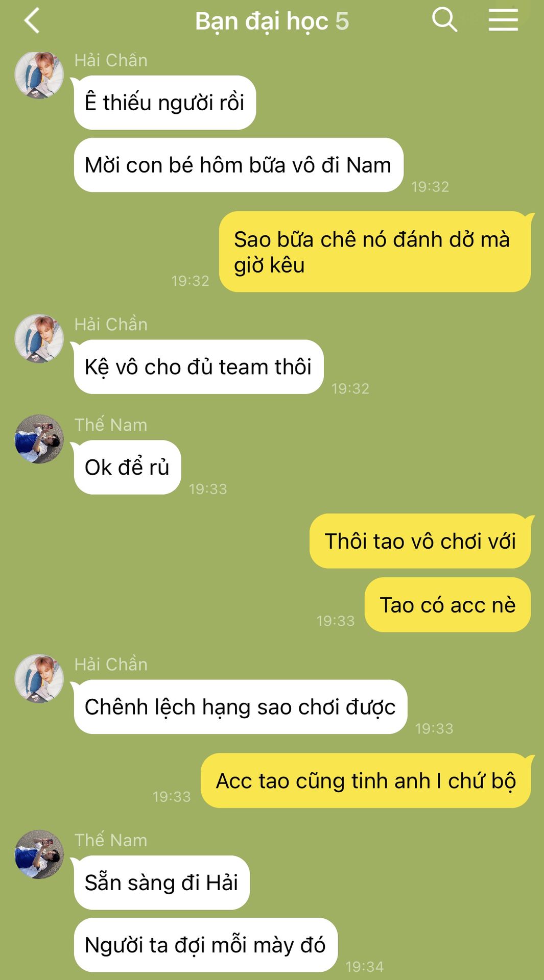Viewport: 544px width, 980px height.
Task: Open the hamburger menu icon
Action: point(503,20)
